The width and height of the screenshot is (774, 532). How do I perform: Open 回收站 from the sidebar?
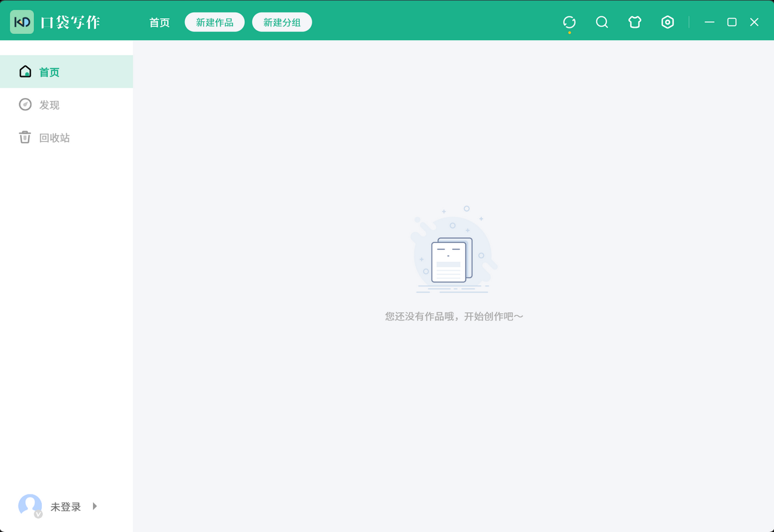coord(54,137)
